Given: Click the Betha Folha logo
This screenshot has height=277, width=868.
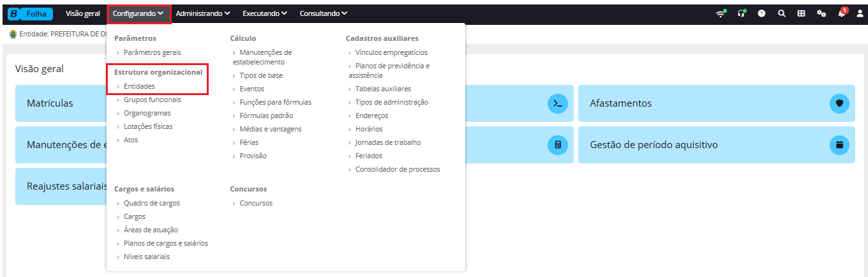Looking at the screenshot, I should click(x=31, y=13).
